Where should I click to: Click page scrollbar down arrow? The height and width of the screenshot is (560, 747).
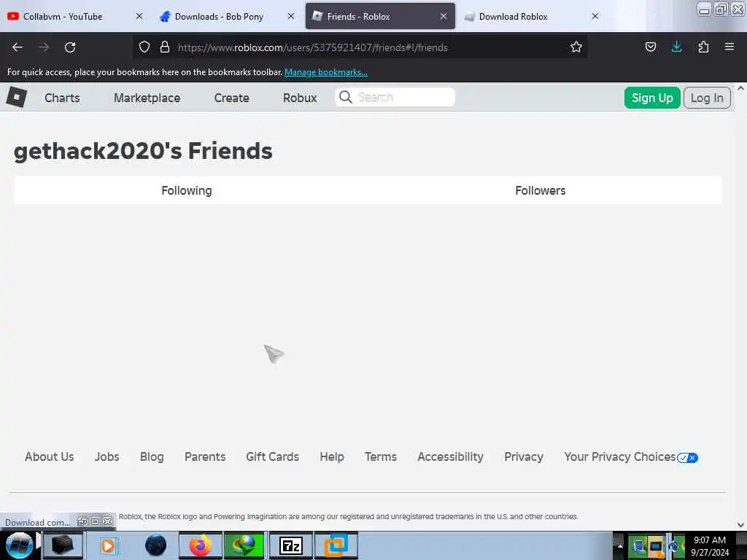coord(740,524)
